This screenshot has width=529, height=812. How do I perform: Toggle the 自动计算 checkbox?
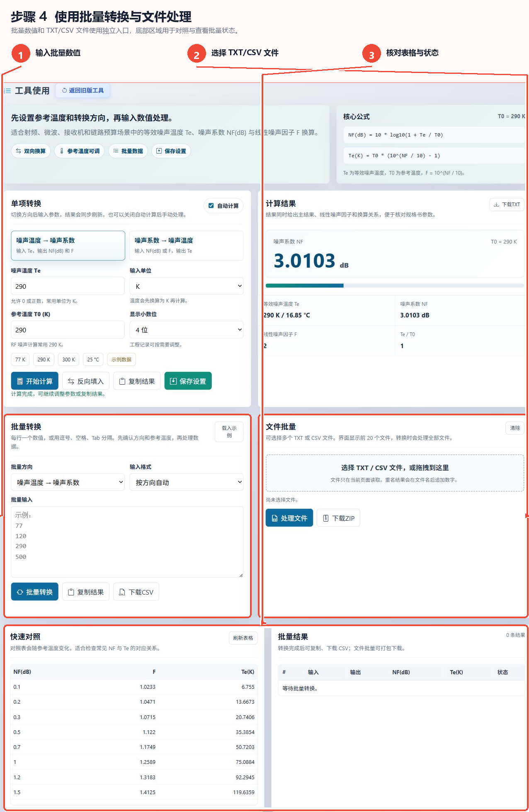(x=211, y=206)
